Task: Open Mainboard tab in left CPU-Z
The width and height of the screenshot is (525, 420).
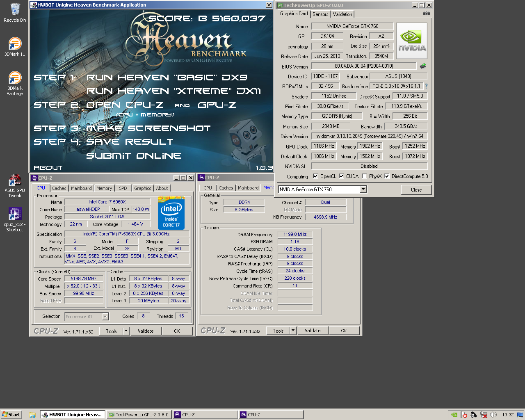Action: 81,188
